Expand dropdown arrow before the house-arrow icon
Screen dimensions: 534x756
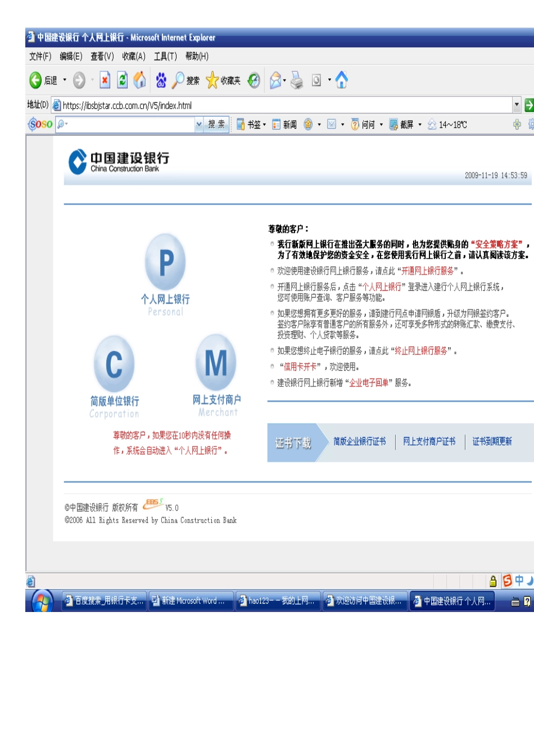click(330, 80)
